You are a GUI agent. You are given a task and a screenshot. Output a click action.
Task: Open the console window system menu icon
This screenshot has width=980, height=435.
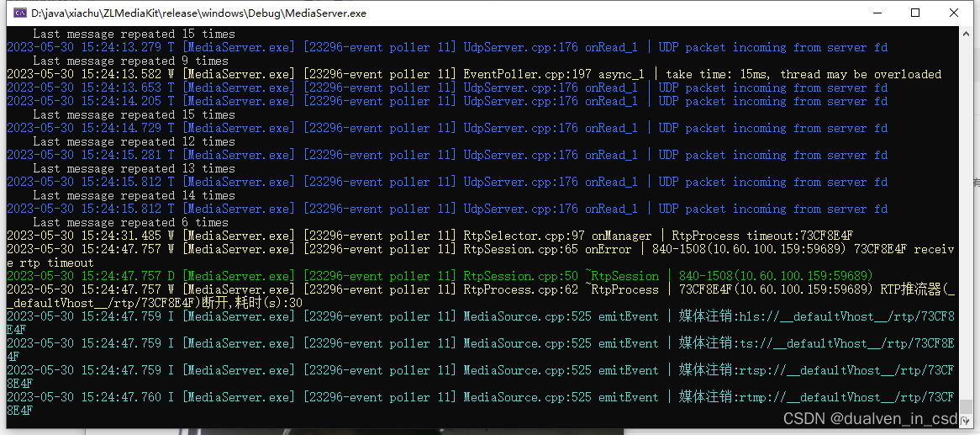(x=20, y=13)
